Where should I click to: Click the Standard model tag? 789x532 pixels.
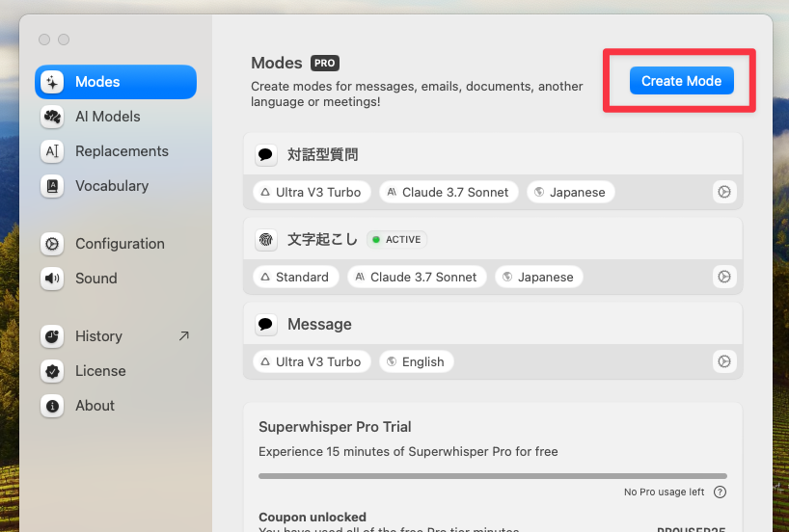[x=296, y=277]
